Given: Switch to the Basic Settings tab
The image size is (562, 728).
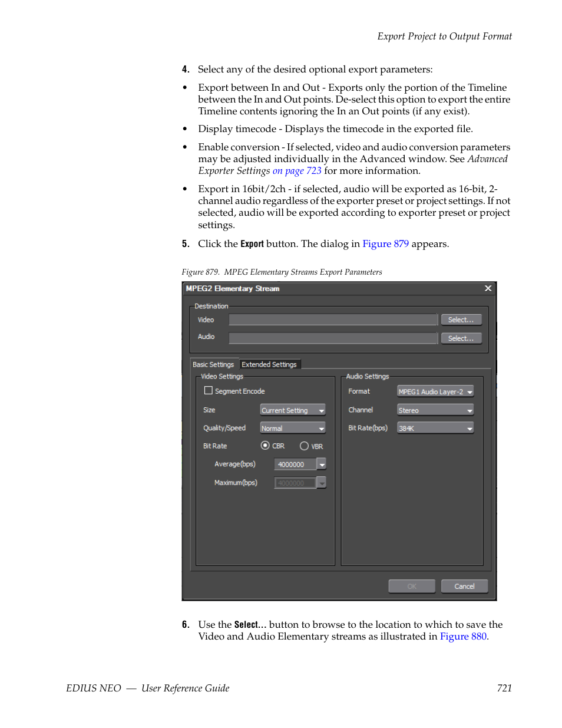Looking at the screenshot, I should pos(213,364).
